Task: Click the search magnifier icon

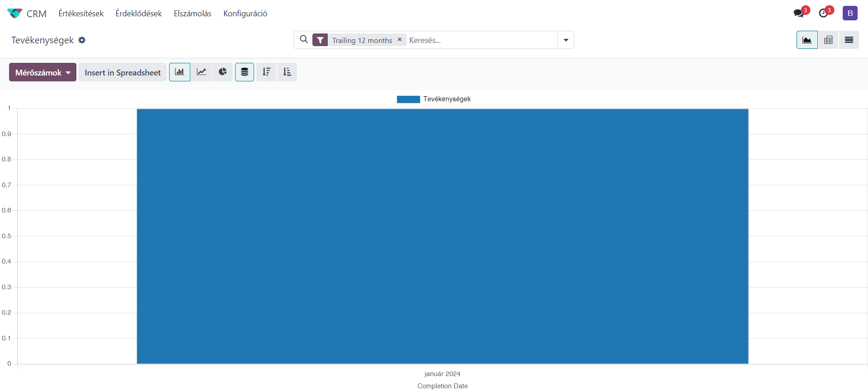Action: 304,39
